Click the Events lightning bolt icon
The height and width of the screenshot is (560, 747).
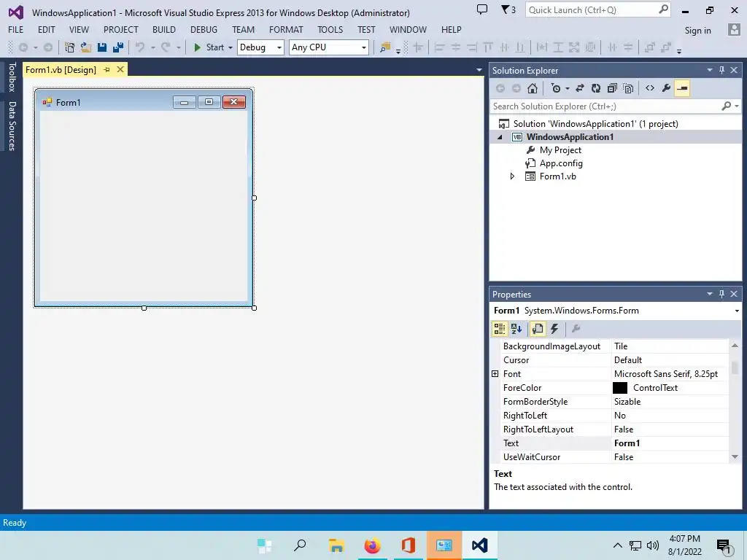pyautogui.click(x=554, y=329)
